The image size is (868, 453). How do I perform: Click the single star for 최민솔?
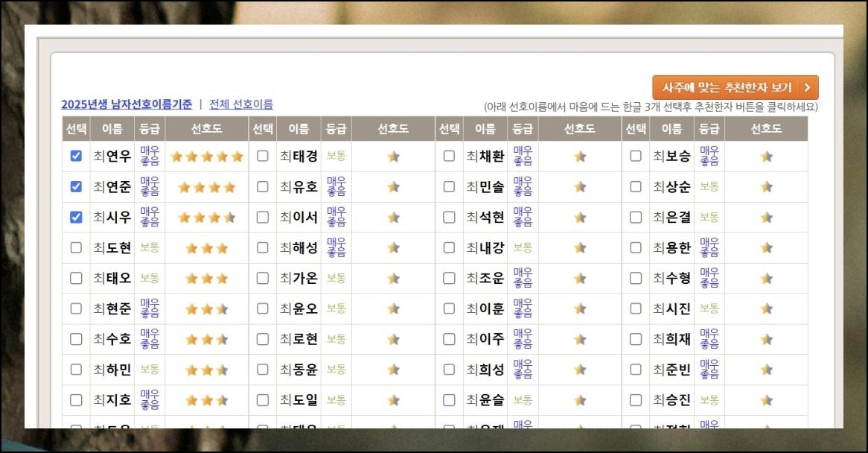coord(580,187)
